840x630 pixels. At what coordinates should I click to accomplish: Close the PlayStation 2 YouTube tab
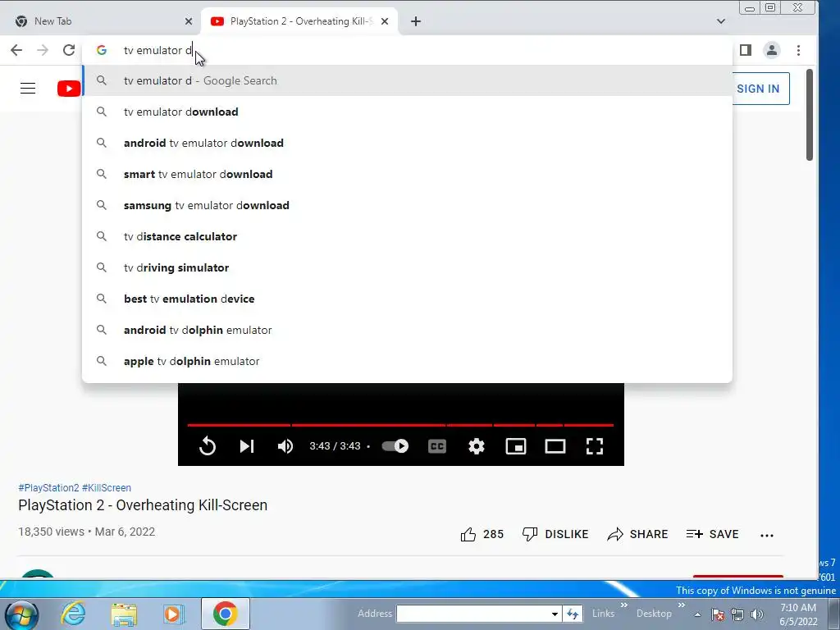click(385, 21)
